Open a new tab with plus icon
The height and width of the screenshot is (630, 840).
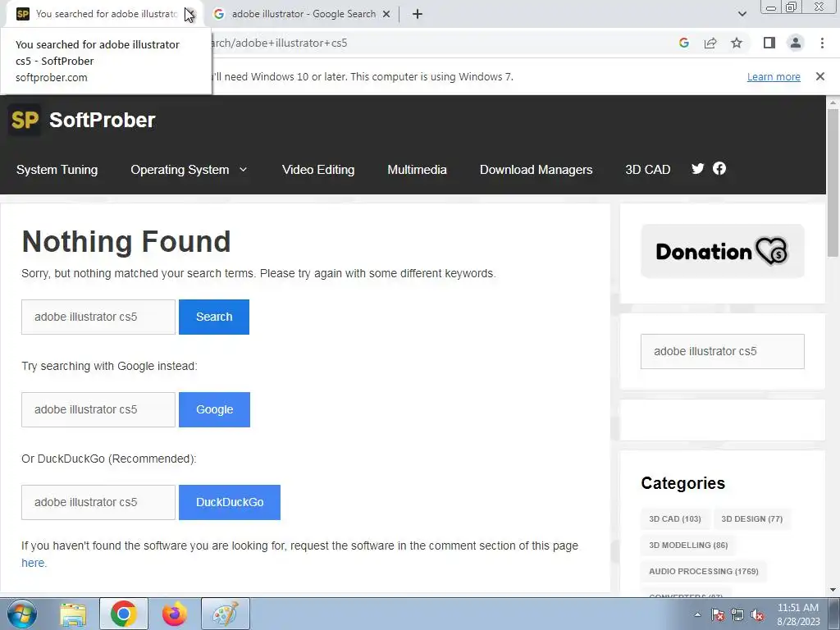(x=418, y=14)
